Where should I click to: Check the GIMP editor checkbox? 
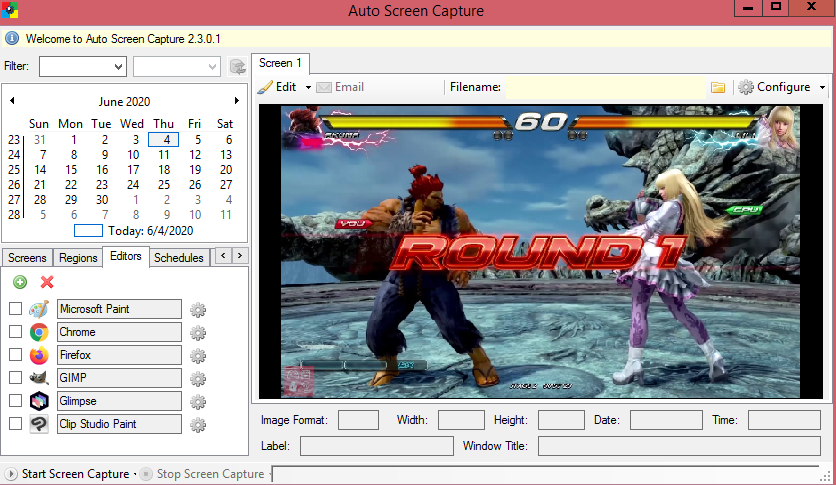[x=15, y=377]
